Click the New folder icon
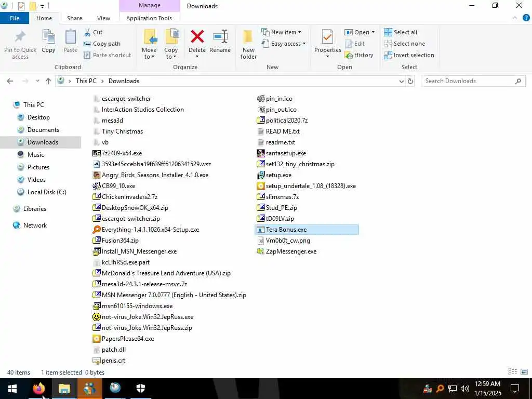 pos(248,37)
